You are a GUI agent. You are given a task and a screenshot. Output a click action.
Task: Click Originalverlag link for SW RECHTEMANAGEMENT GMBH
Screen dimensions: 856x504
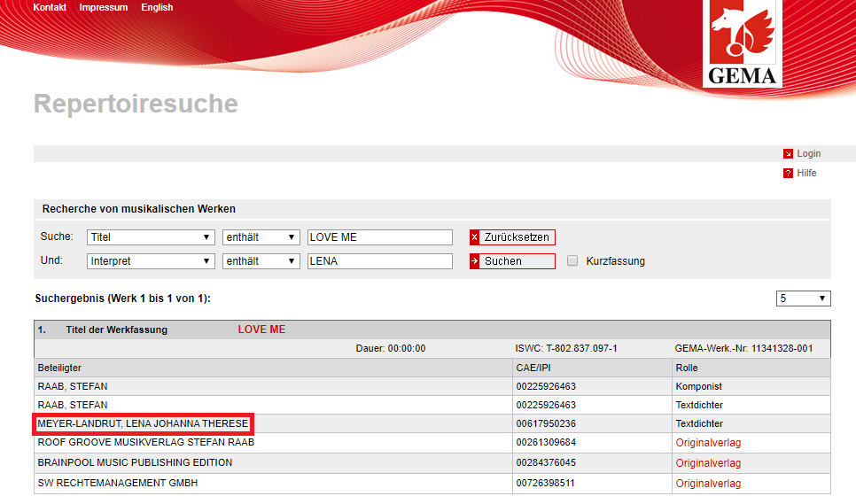coord(708,484)
